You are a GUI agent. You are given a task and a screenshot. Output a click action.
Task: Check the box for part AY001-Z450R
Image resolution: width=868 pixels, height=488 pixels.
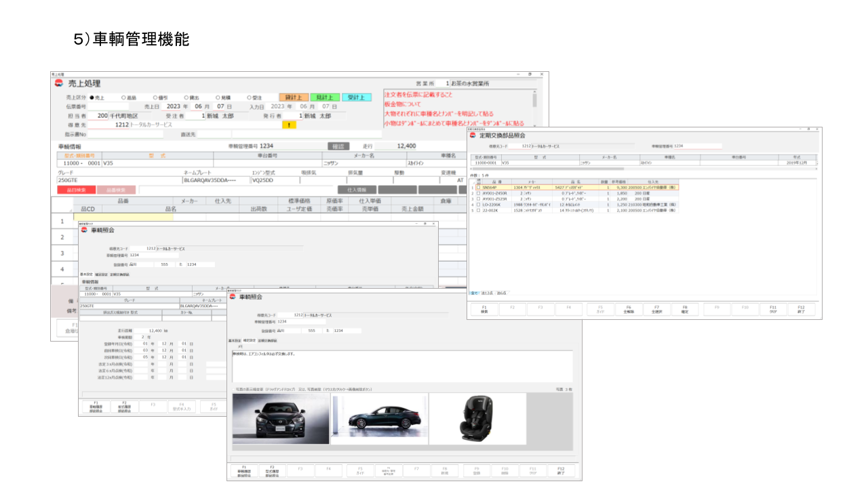point(478,193)
